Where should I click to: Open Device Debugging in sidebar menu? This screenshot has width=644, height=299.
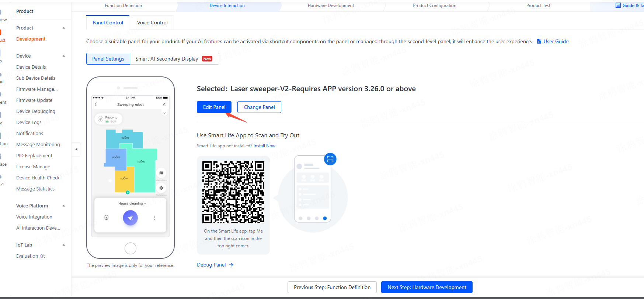click(36, 111)
